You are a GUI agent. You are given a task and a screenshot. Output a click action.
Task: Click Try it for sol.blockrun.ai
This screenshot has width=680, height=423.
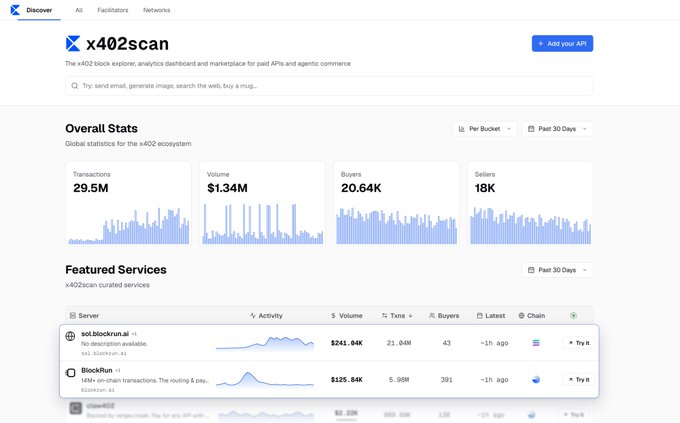pos(579,343)
